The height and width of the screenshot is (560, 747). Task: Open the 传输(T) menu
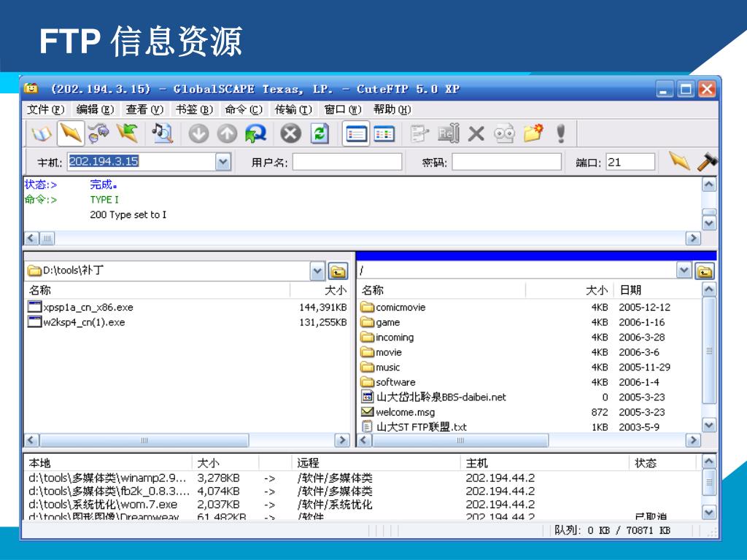[293, 109]
